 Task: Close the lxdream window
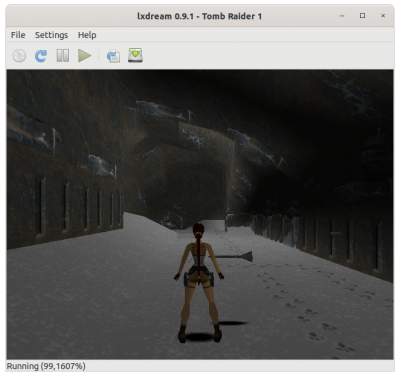383,16
